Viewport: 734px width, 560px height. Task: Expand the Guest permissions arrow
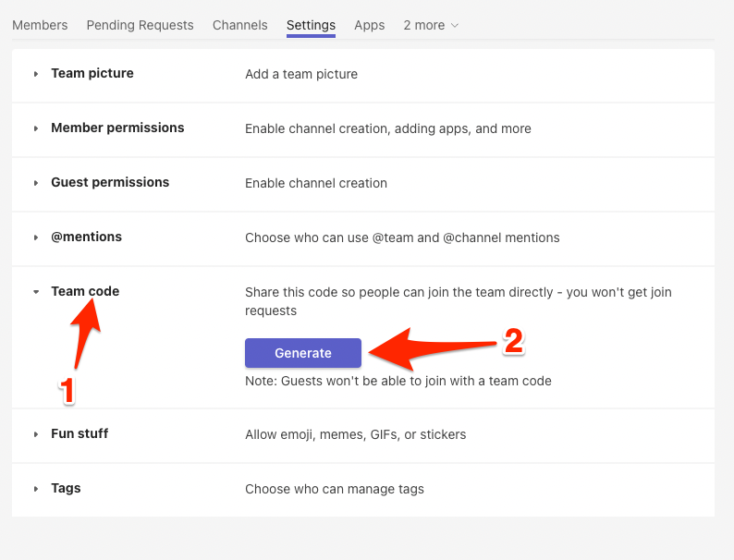coord(35,183)
